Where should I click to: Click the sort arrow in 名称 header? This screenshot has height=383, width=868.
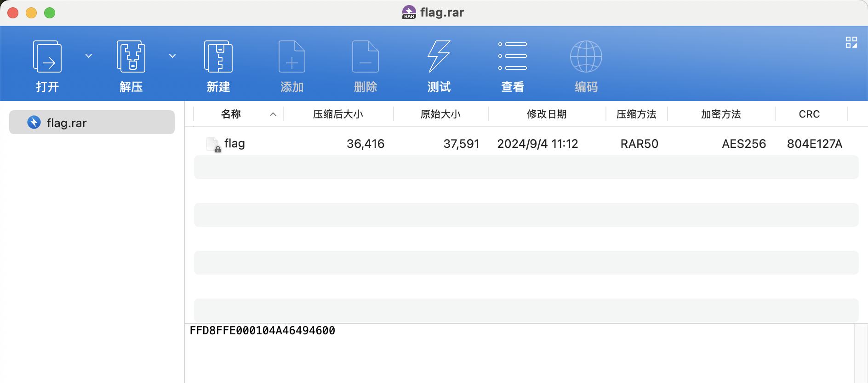pos(273,114)
